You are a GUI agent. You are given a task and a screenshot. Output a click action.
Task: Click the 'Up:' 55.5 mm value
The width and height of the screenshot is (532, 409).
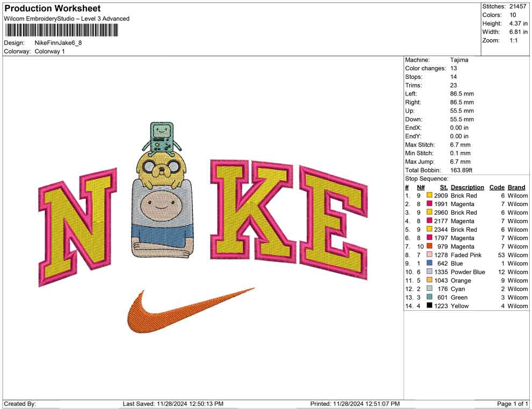point(462,111)
